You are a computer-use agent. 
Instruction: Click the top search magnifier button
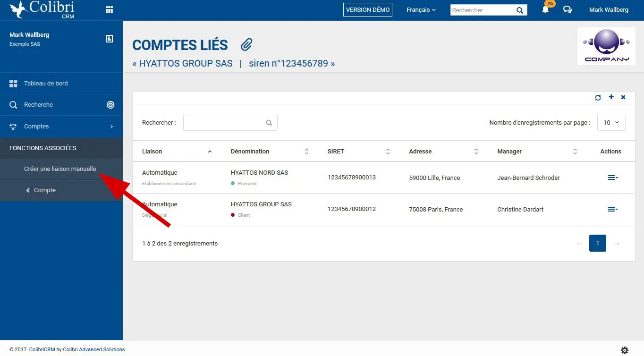click(519, 10)
